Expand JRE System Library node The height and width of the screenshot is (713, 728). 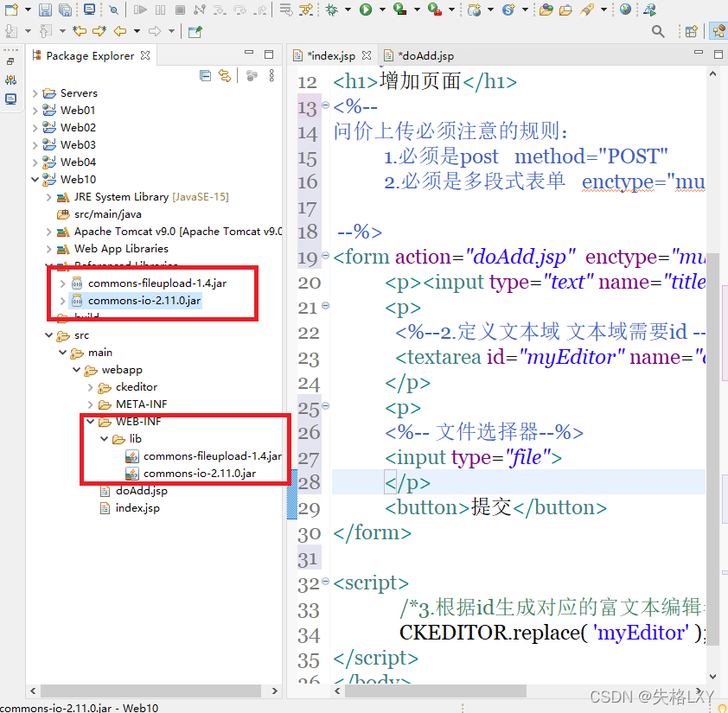tap(49, 197)
